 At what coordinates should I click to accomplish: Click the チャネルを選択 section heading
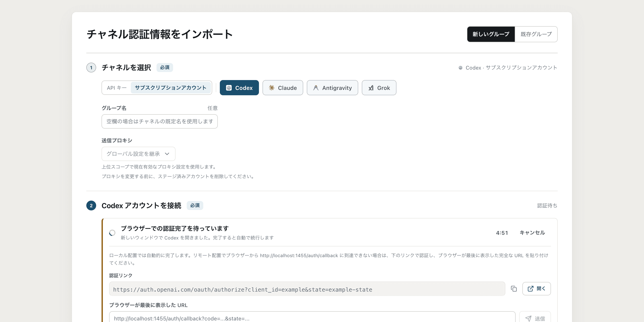[x=126, y=68]
